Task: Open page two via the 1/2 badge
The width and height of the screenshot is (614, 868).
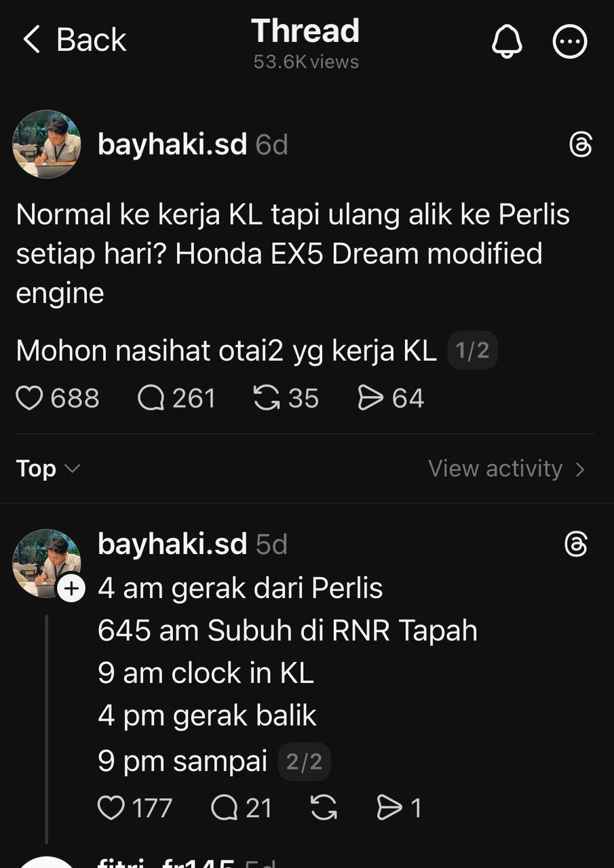Action: click(473, 351)
